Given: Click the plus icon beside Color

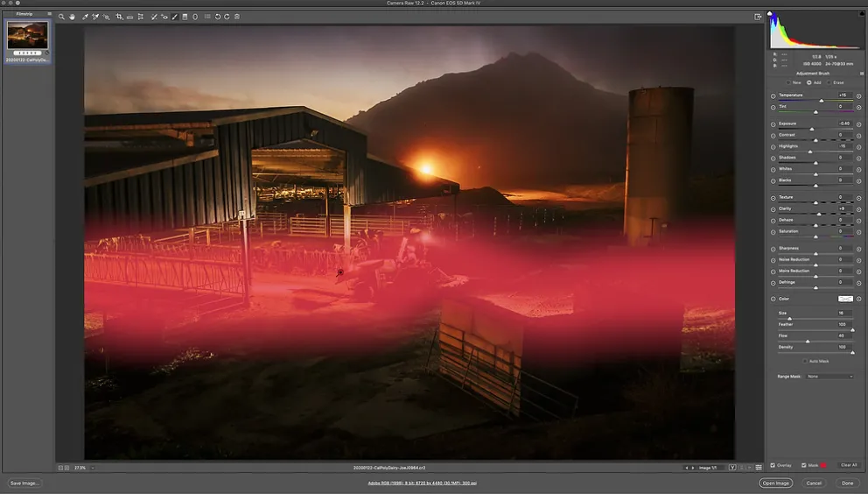Looking at the screenshot, I should [x=858, y=299].
